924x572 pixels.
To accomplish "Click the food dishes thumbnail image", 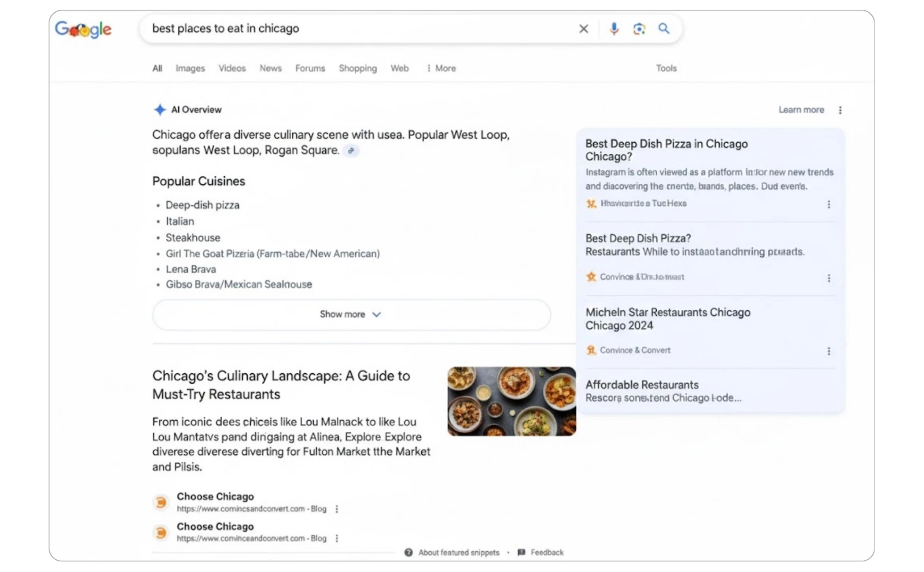I will pos(512,401).
